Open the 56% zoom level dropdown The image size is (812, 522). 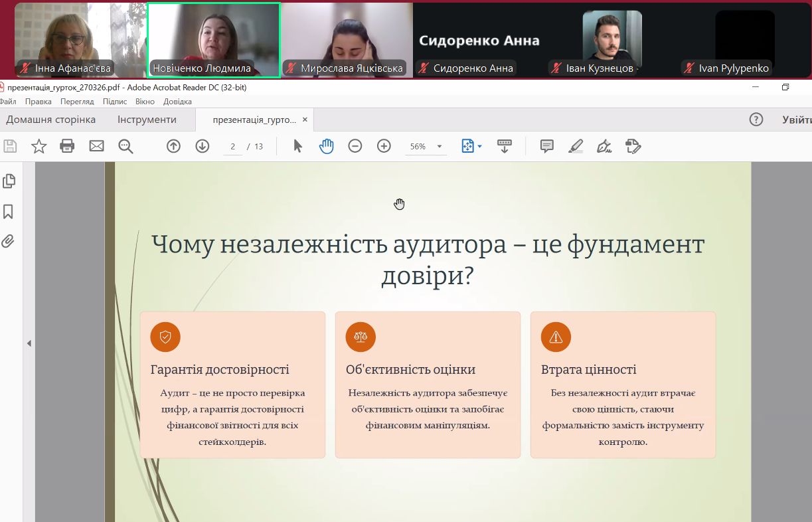(439, 147)
